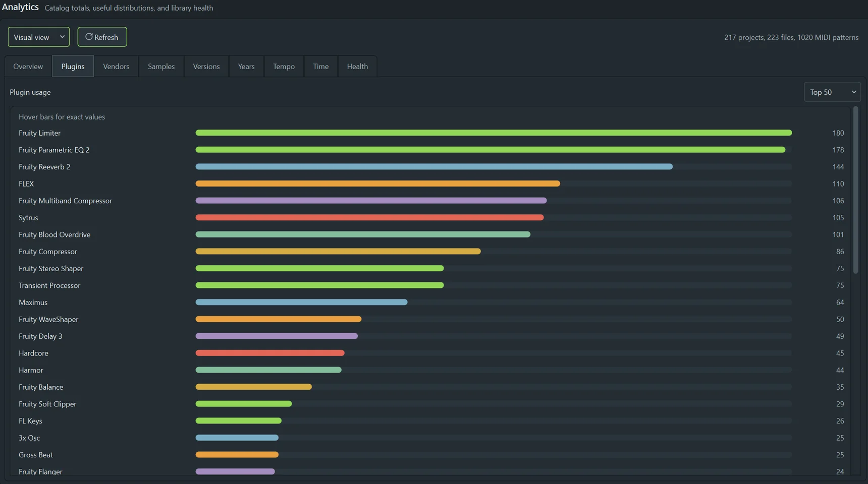Click the Fruity Reeverb 2 bar
The width and height of the screenshot is (868, 484).
tap(434, 166)
